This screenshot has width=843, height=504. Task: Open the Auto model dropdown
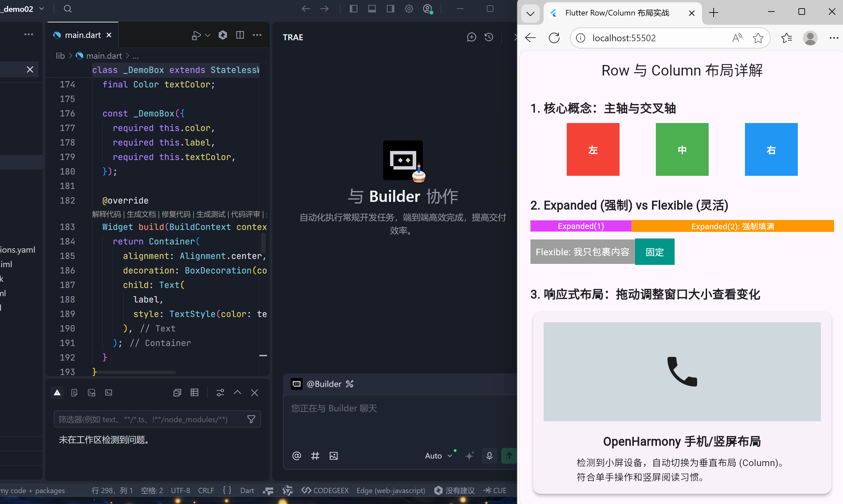[x=439, y=456]
